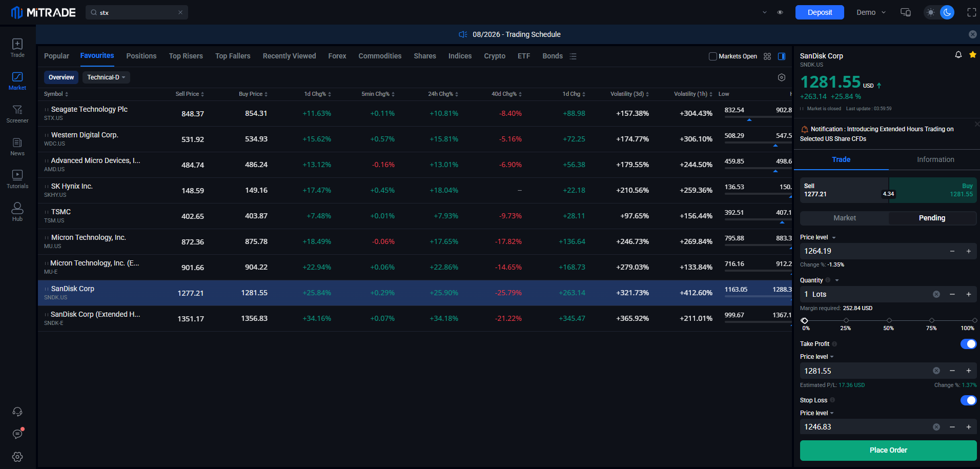
Task: Show the Quantity info tooltip icon
Action: [828, 280]
